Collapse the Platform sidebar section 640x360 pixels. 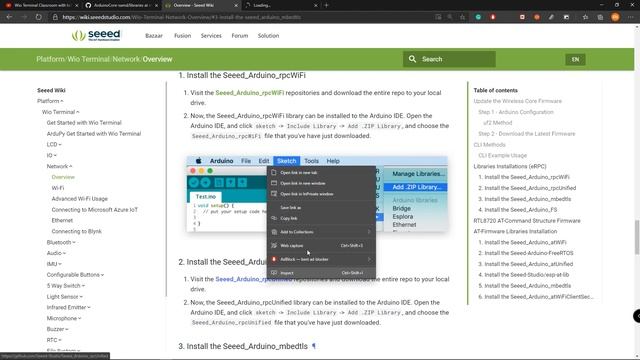[50, 101]
